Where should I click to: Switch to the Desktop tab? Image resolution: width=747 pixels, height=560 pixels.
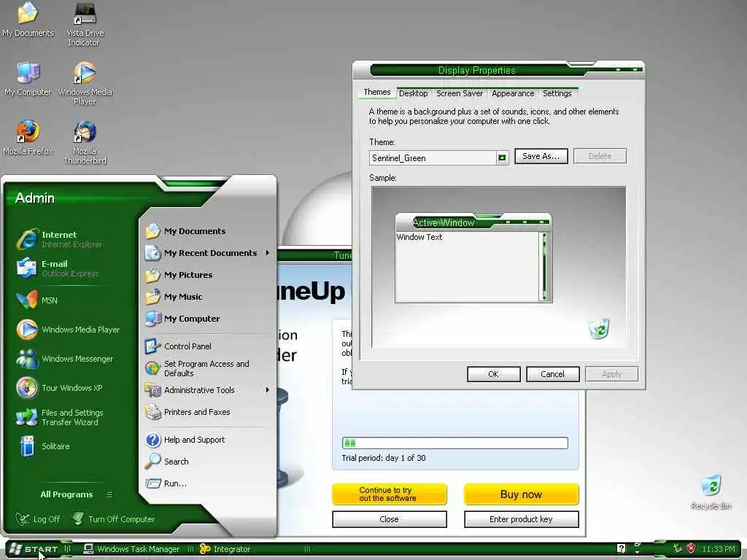(x=413, y=93)
